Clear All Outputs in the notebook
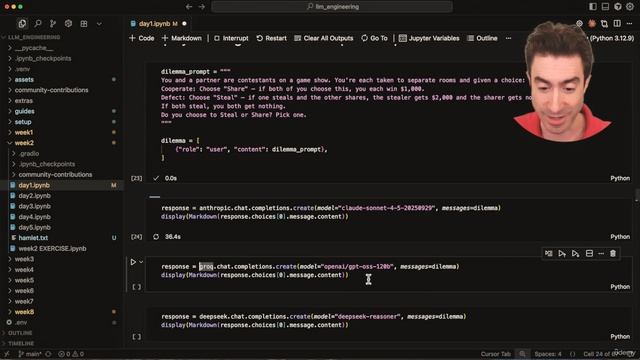640x360 pixels. [x=324, y=38]
